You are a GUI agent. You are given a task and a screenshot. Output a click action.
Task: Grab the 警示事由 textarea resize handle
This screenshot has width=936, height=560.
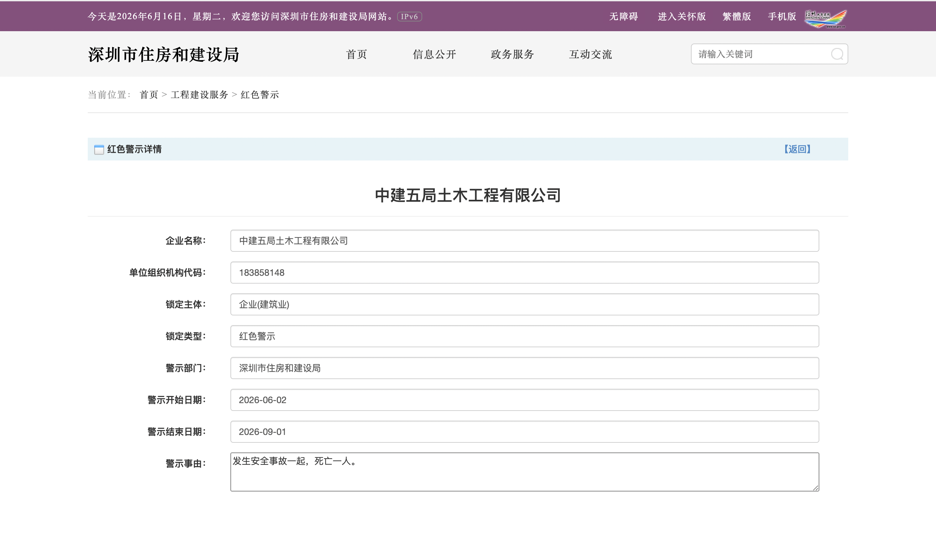pyautogui.click(x=815, y=488)
